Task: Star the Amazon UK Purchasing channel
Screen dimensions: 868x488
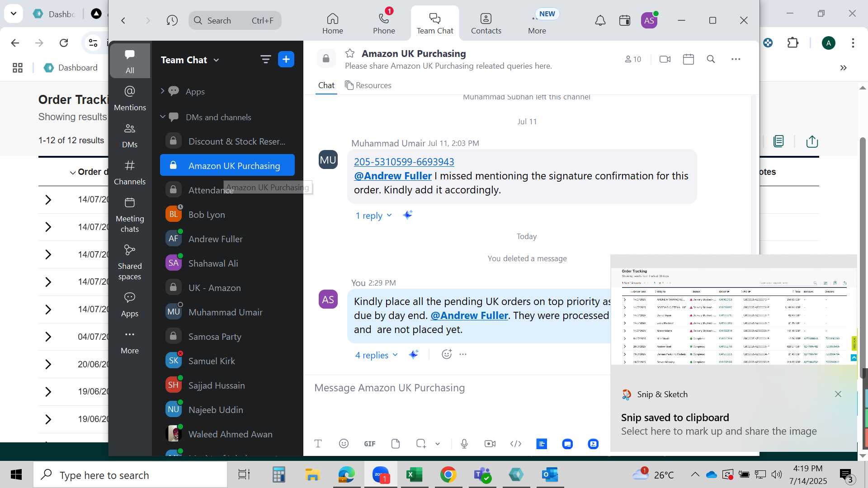Action: click(350, 53)
